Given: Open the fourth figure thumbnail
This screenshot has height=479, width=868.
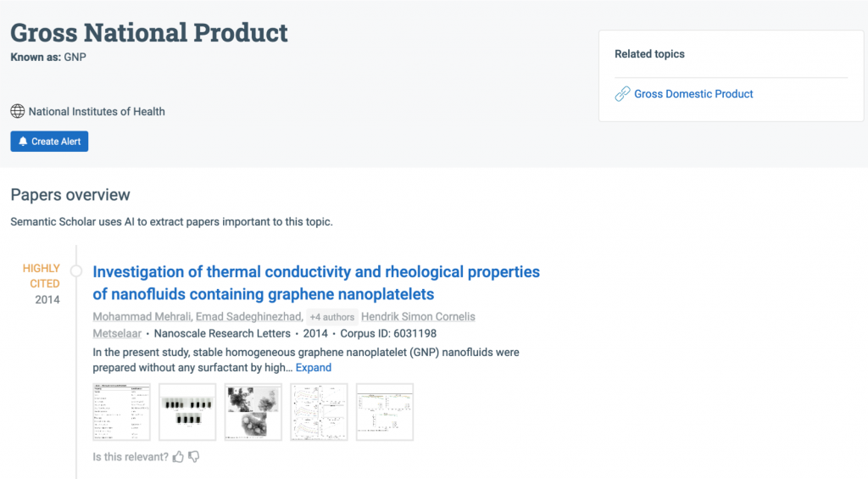Looking at the screenshot, I should (319, 412).
